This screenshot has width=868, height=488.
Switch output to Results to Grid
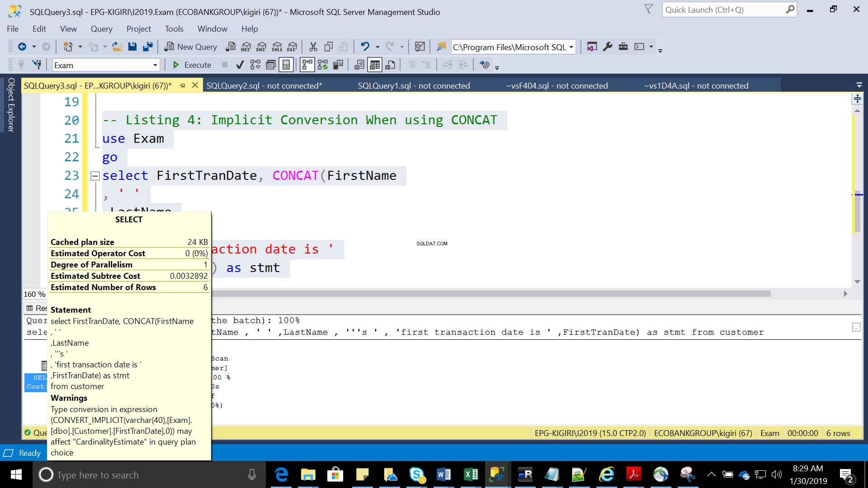375,65
